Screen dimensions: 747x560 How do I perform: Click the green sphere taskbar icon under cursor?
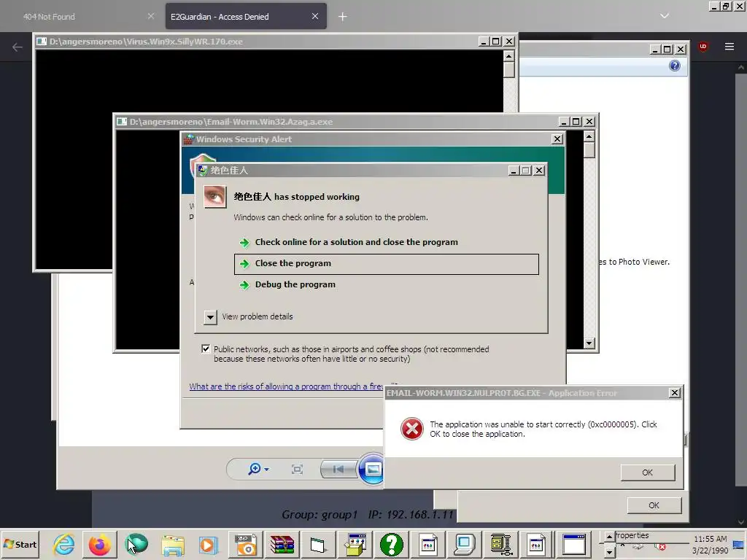tap(136, 545)
